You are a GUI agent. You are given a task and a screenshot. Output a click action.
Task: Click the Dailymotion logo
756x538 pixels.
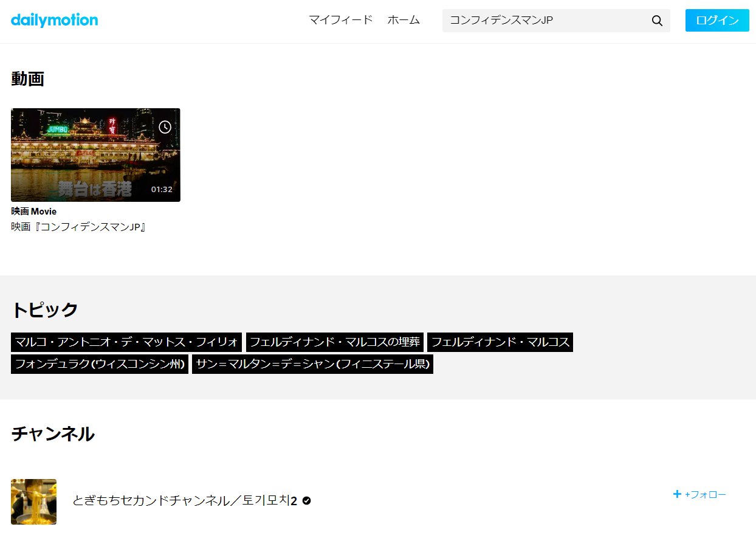[54, 20]
